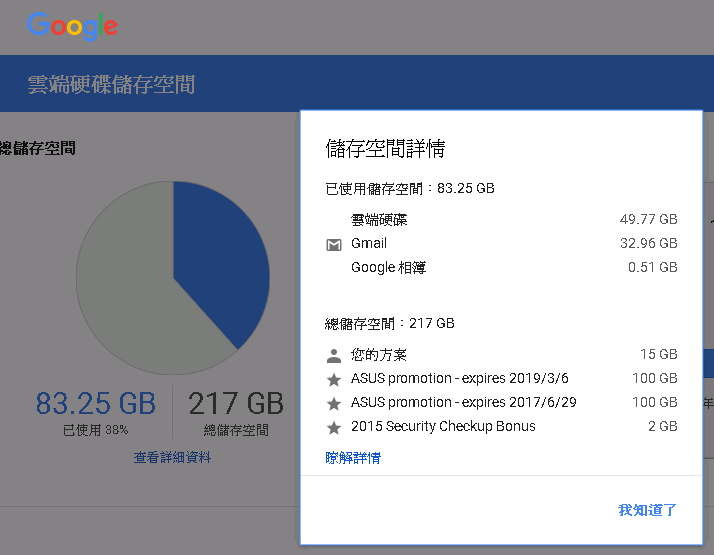This screenshot has height=555, width=714.
Task: Click star icon beside ASUS promotion 2017/6/29
Action: pos(334,403)
